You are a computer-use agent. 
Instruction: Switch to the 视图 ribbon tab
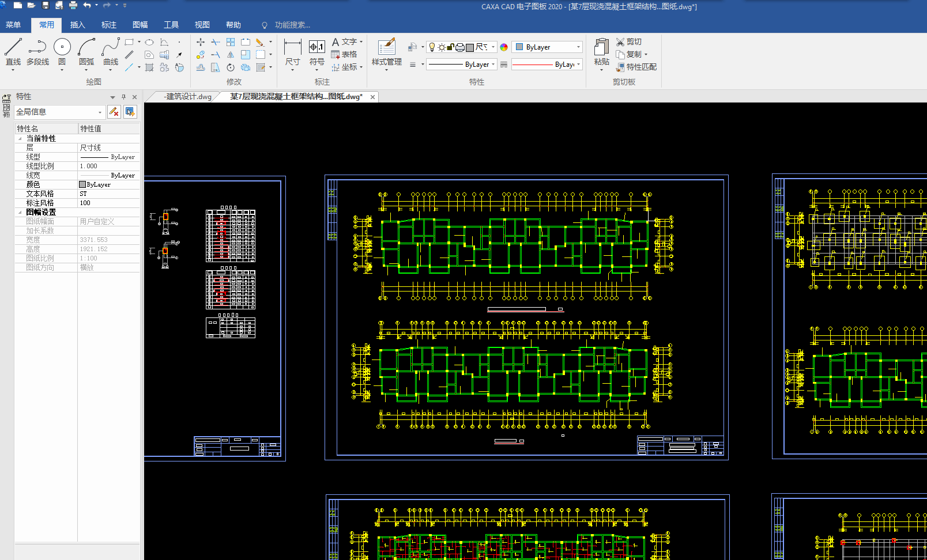202,25
